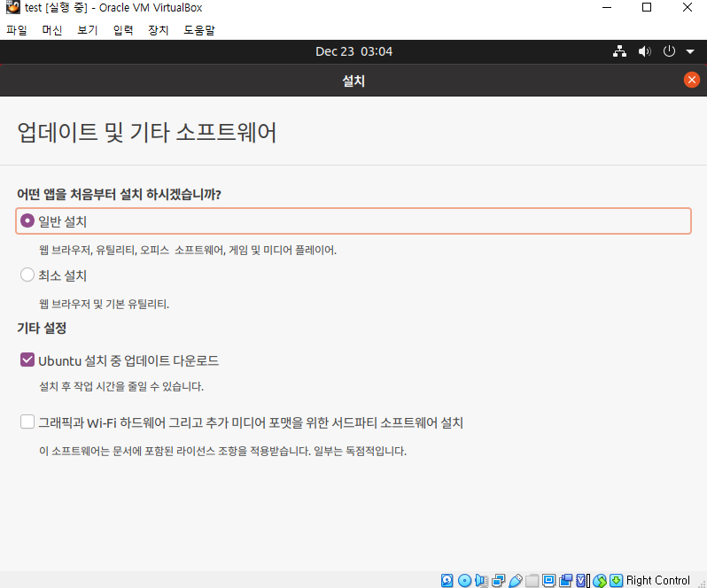The height and width of the screenshot is (588, 707).
Task: Open the 입력 menu
Action: coord(123,30)
